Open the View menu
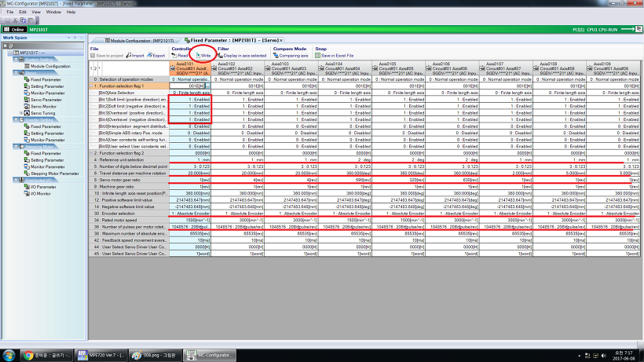The image size is (644, 362). tap(36, 12)
